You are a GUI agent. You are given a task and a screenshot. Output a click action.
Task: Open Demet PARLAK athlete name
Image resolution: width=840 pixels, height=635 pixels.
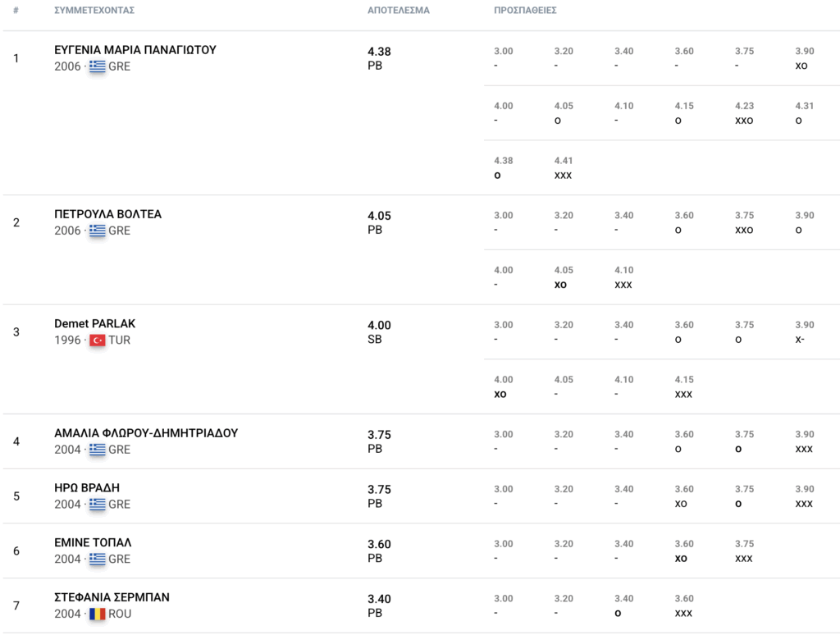pyautogui.click(x=95, y=324)
